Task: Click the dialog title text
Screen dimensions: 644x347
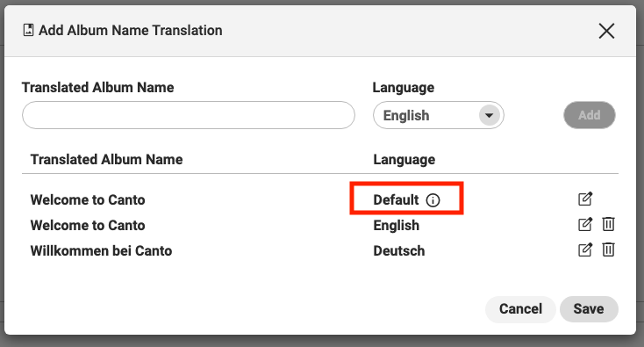Action: point(130,31)
